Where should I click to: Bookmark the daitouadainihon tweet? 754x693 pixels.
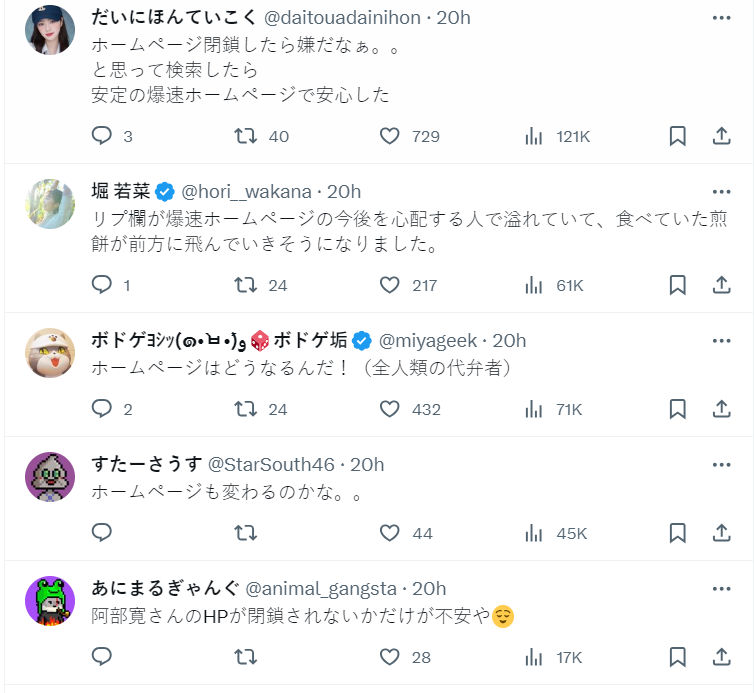[677, 136]
